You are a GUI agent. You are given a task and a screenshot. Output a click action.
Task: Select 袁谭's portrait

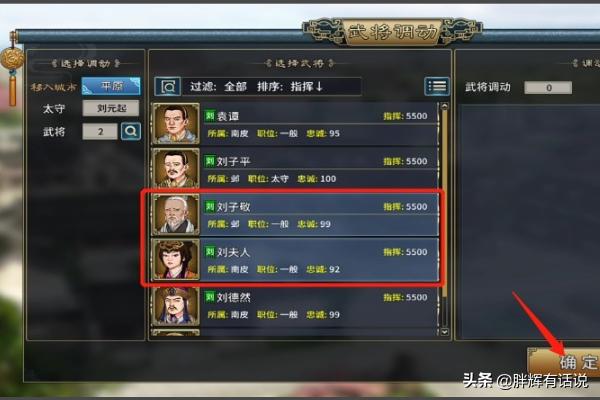point(176,123)
